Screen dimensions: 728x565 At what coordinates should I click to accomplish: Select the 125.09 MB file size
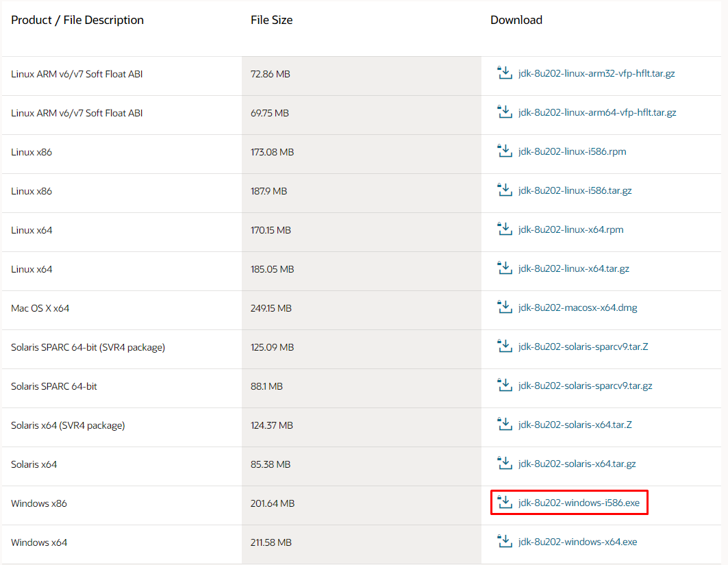[272, 347]
